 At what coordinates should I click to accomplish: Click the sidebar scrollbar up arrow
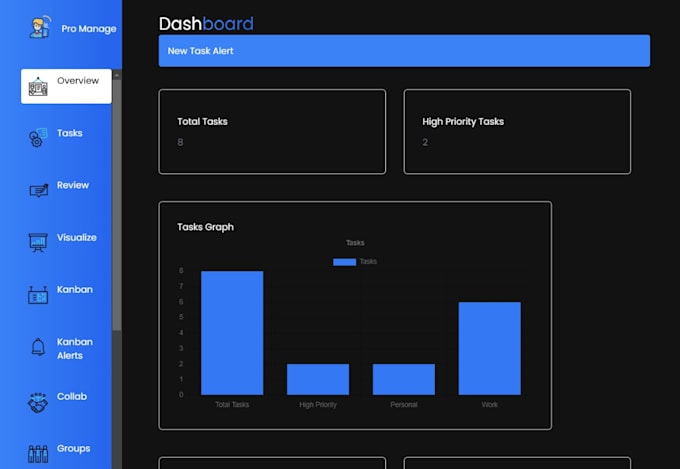pos(117,75)
